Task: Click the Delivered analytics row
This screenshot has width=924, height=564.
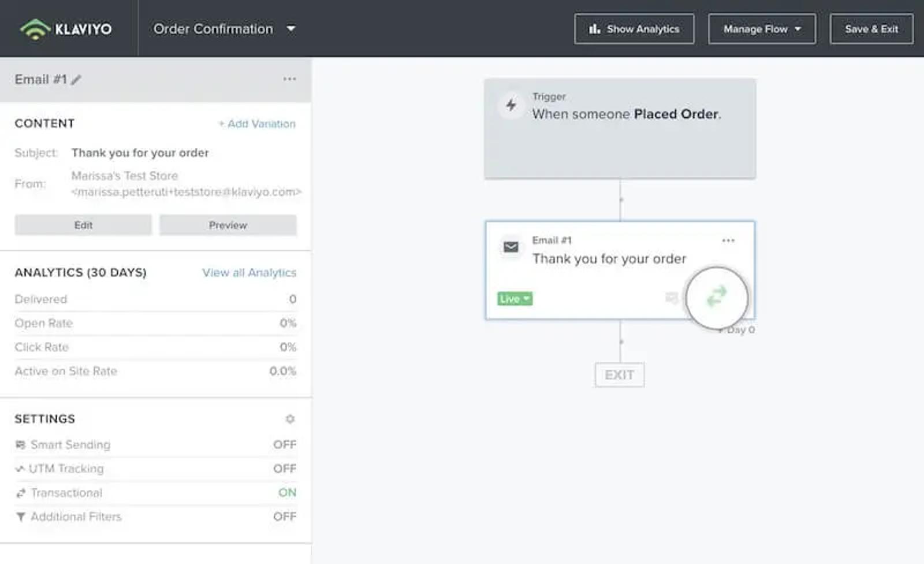Action: (155, 299)
